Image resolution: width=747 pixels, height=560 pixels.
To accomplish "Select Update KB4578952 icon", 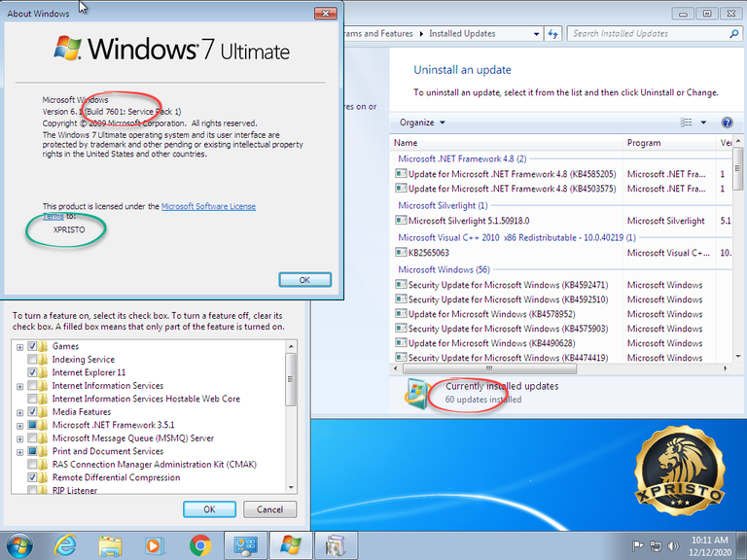I will (401, 314).
